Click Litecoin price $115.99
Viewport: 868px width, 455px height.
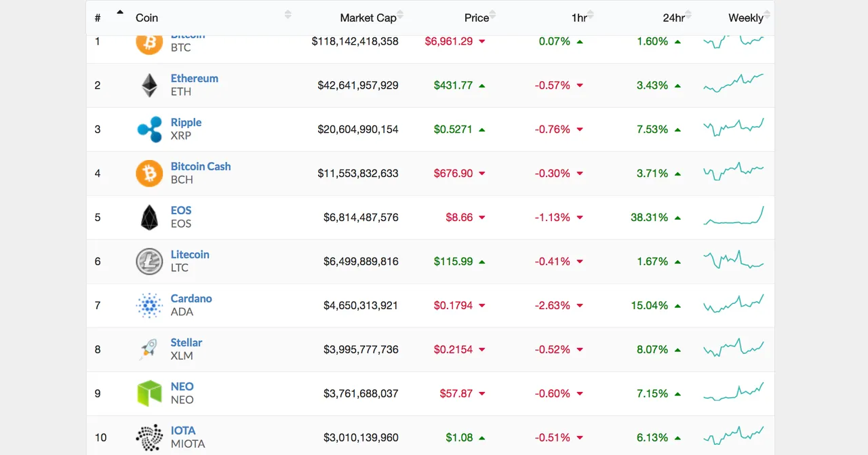(x=454, y=262)
